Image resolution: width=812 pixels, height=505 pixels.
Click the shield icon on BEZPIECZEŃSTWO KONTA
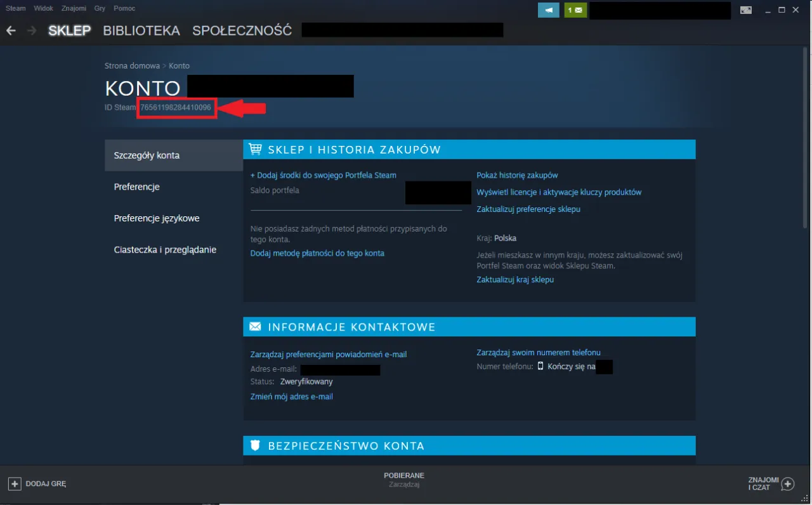tap(254, 445)
